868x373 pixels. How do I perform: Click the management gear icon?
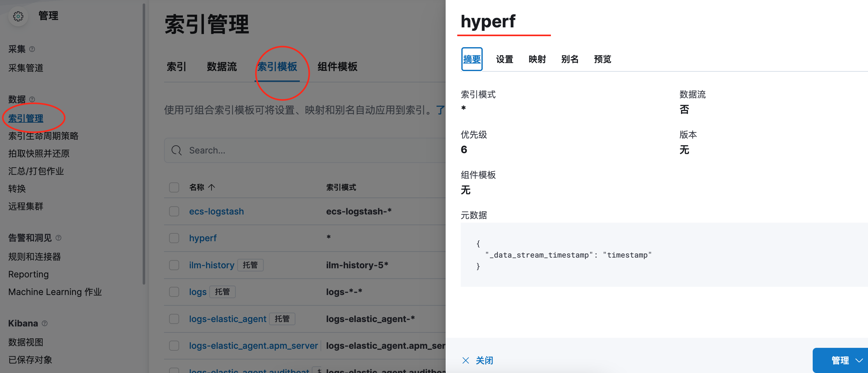[18, 16]
